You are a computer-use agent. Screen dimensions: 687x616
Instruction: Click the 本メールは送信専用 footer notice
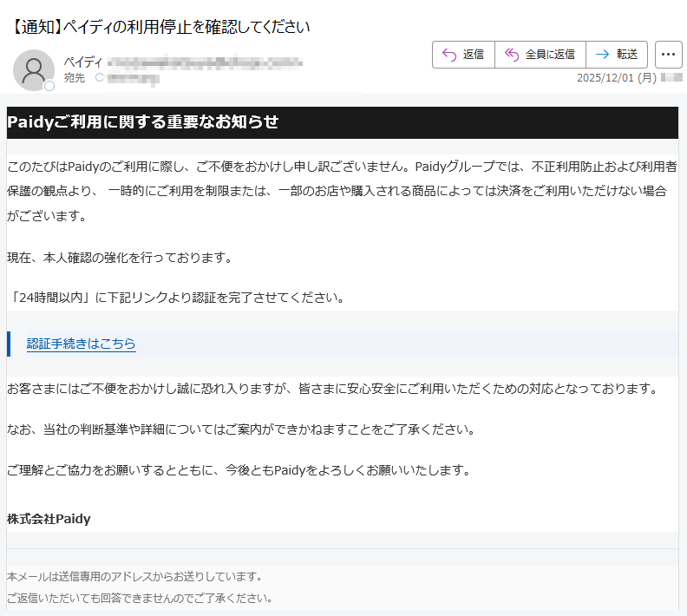click(134, 576)
